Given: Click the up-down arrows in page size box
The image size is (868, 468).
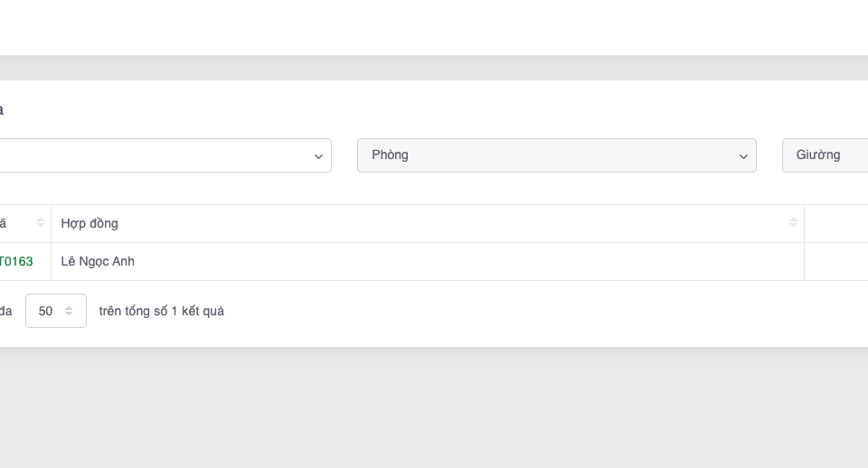Looking at the screenshot, I should (69, 311).
